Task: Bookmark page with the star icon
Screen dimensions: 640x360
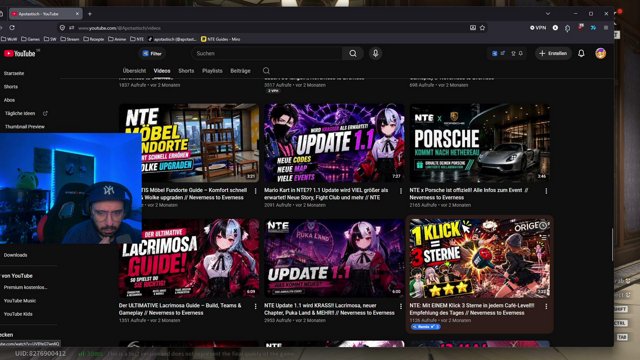Action: click(482, 28)
